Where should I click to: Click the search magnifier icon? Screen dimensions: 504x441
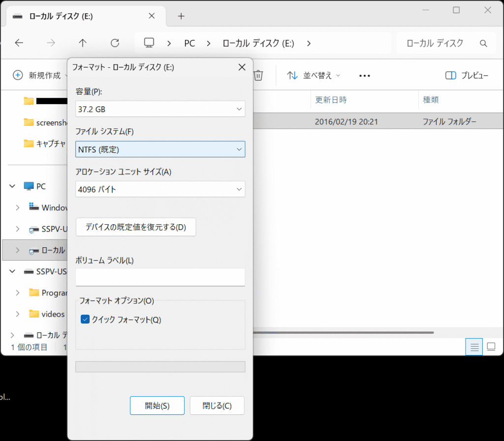[x=483, y=43]
